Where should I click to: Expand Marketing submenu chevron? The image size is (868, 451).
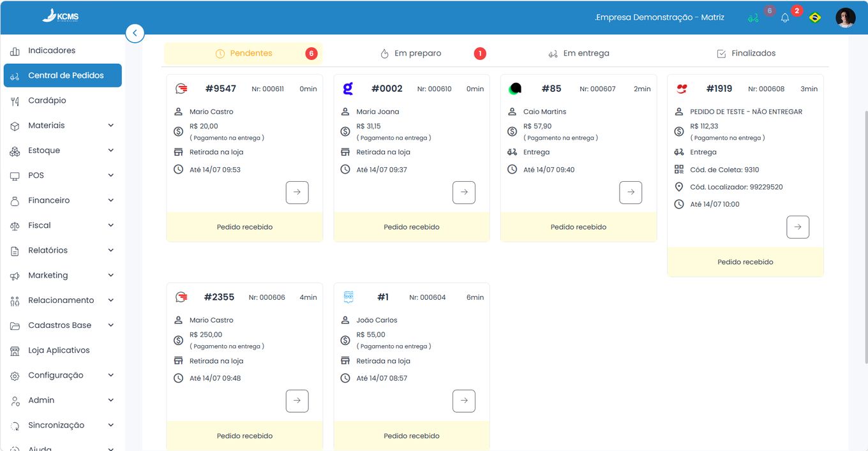coord(111,276)
